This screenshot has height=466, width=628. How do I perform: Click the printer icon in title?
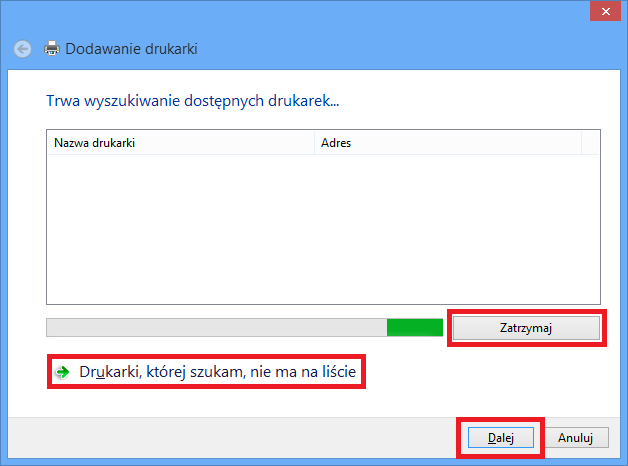pyautogui.click(x=52, y=49)
